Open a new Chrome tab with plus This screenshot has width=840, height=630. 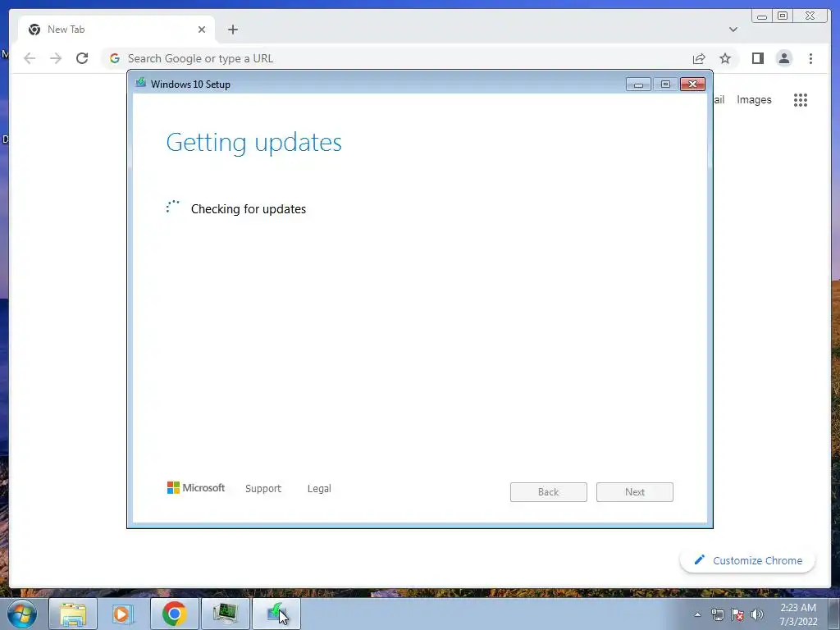coord(232,30)
